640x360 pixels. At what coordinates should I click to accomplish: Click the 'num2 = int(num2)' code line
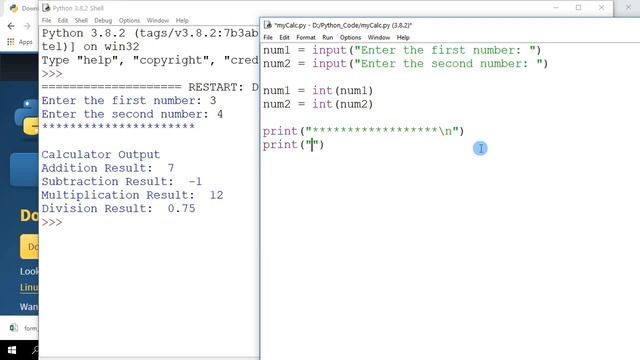point(318,104)
